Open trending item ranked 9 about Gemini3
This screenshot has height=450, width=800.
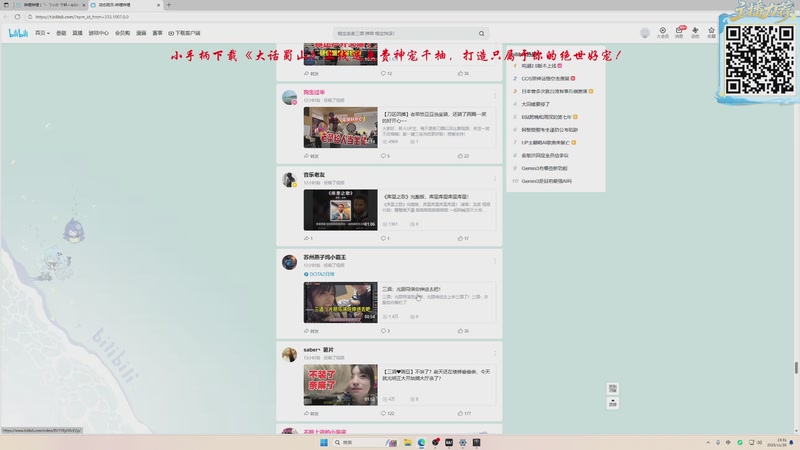click(544, 168)
